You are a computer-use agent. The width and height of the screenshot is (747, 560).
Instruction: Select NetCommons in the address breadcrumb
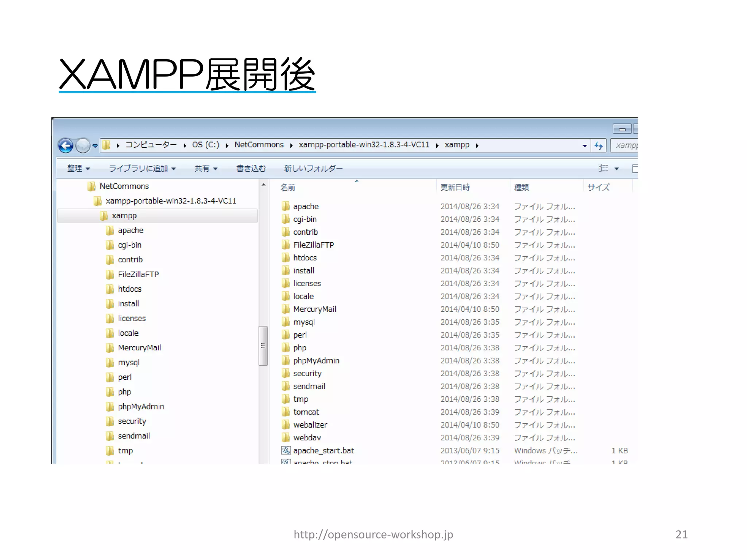[259, 145]
